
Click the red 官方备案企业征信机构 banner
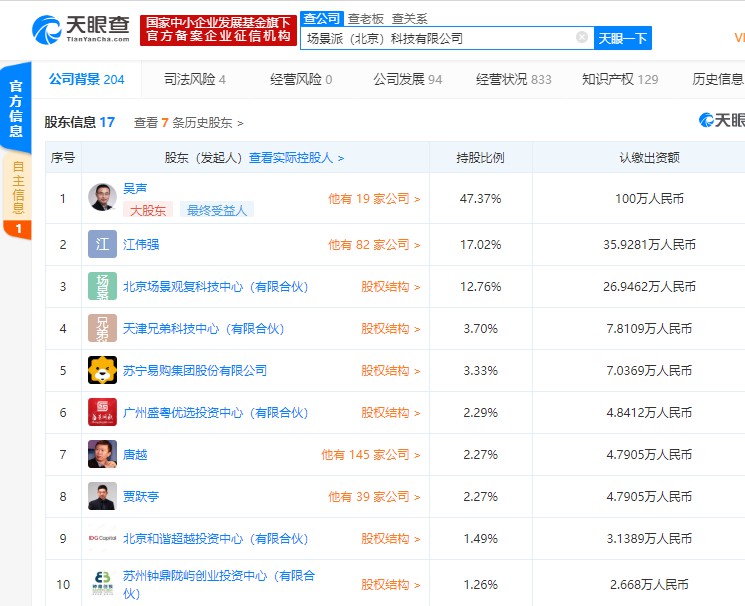pos(219,30)
